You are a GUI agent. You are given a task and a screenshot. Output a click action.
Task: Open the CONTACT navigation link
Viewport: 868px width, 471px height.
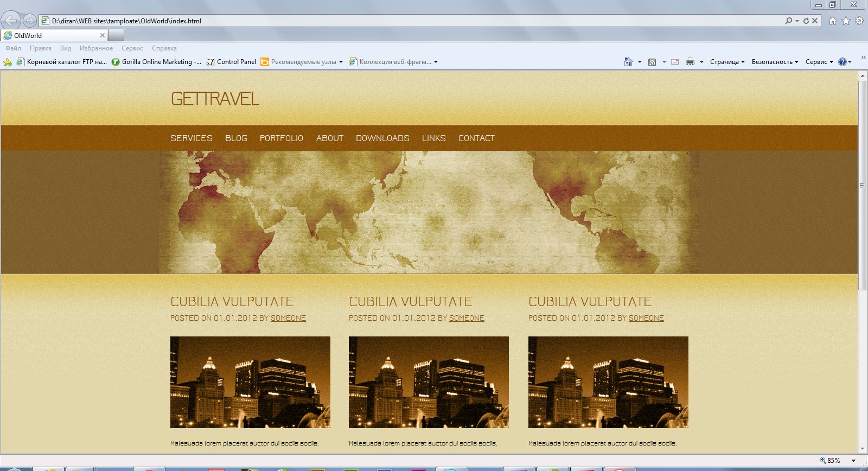[476, 138]
